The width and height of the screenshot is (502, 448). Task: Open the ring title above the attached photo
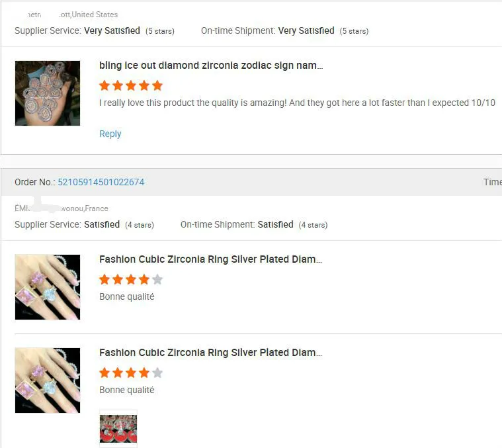[210, 353]
